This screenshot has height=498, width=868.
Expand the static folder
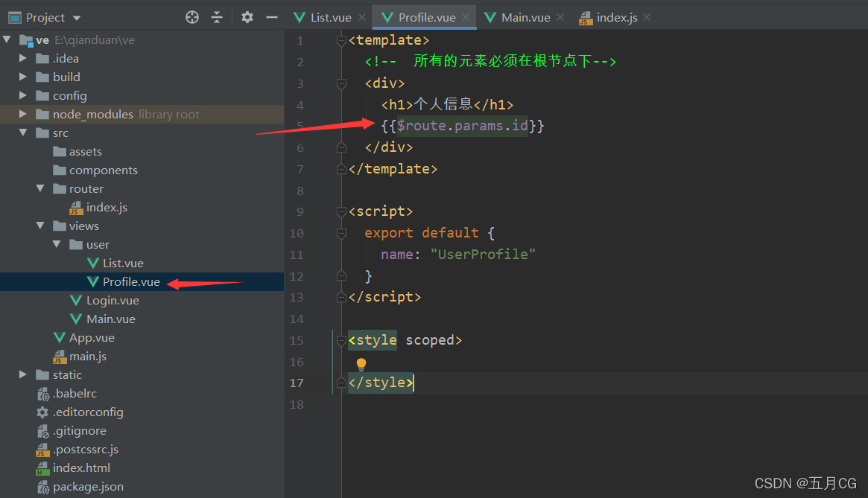(x=22, y=374)
